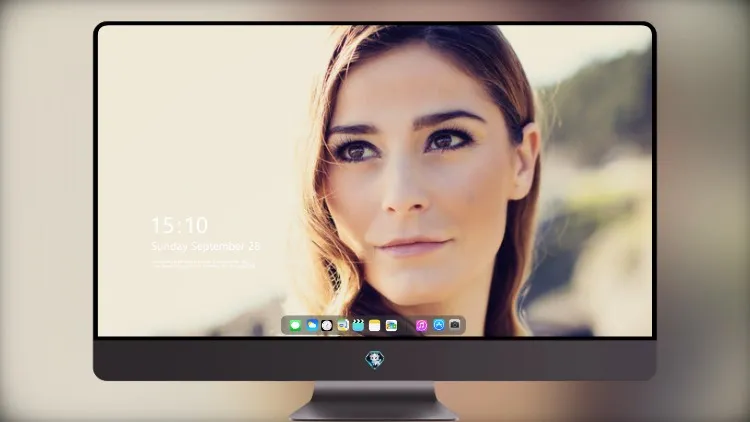
Task: Open the Weather app in the dock
Action: [x=312, y=325]
